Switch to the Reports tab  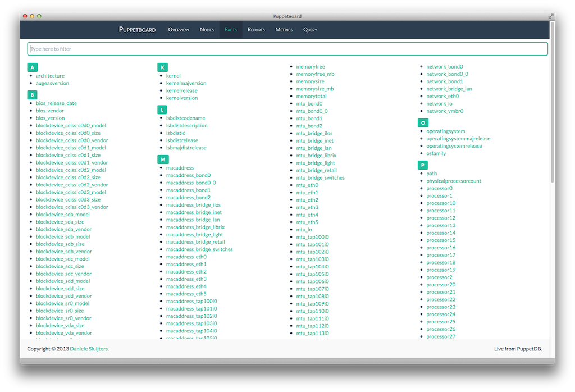[x=256, y=30]
